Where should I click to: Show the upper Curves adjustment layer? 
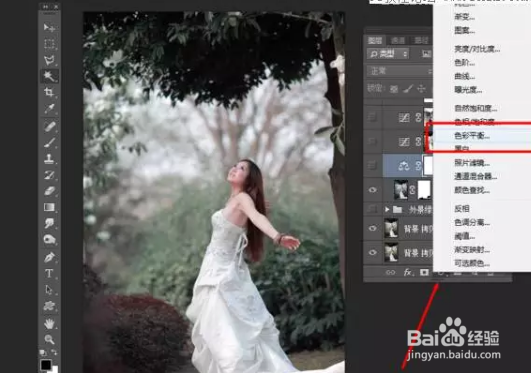372,117
